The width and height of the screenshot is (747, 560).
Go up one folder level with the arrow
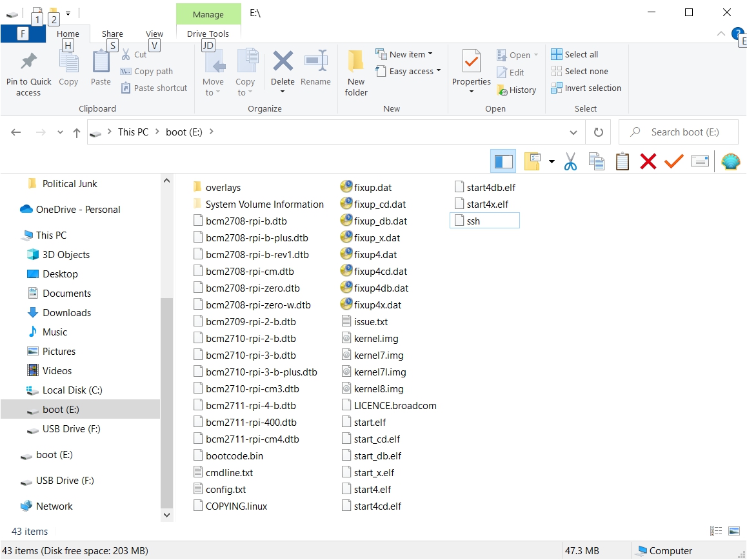77,132
